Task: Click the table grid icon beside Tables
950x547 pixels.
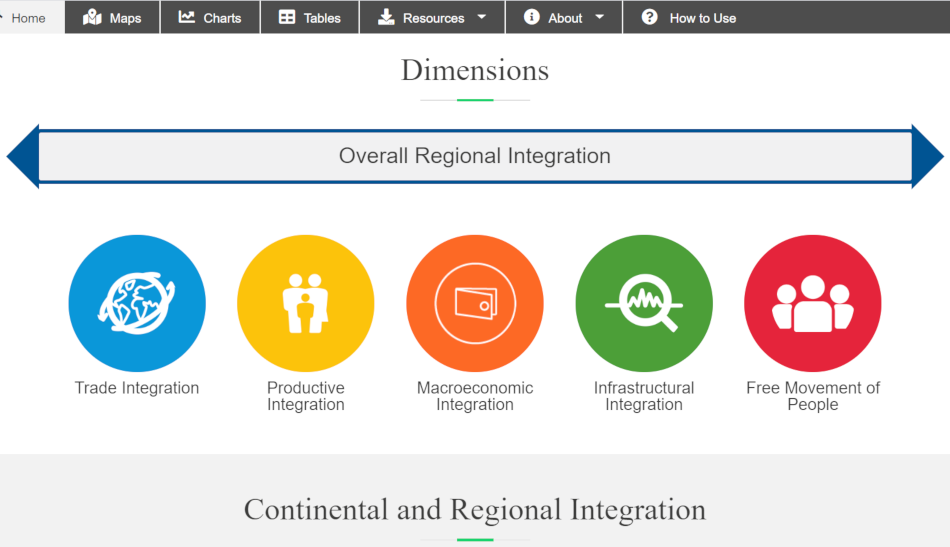Action: [287, 17]
